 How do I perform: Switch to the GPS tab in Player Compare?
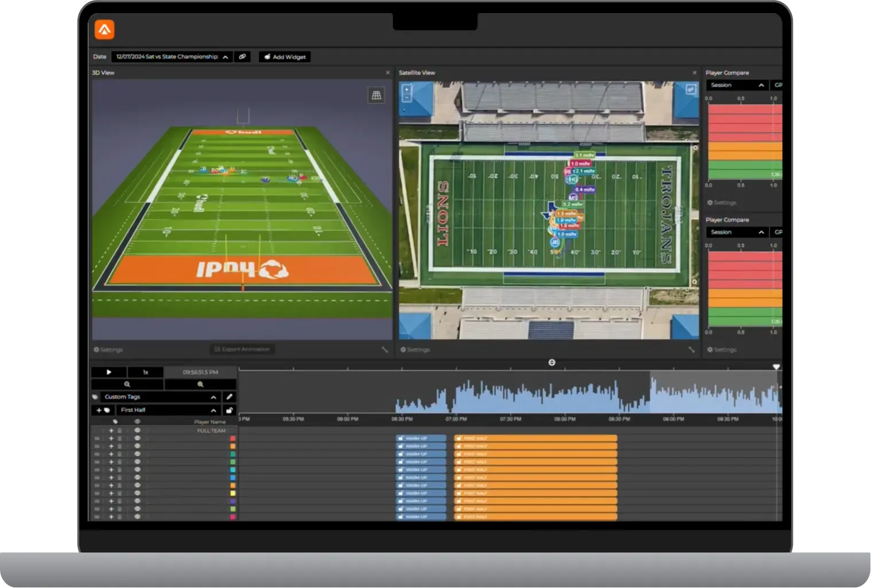click(x=778, y=84)
